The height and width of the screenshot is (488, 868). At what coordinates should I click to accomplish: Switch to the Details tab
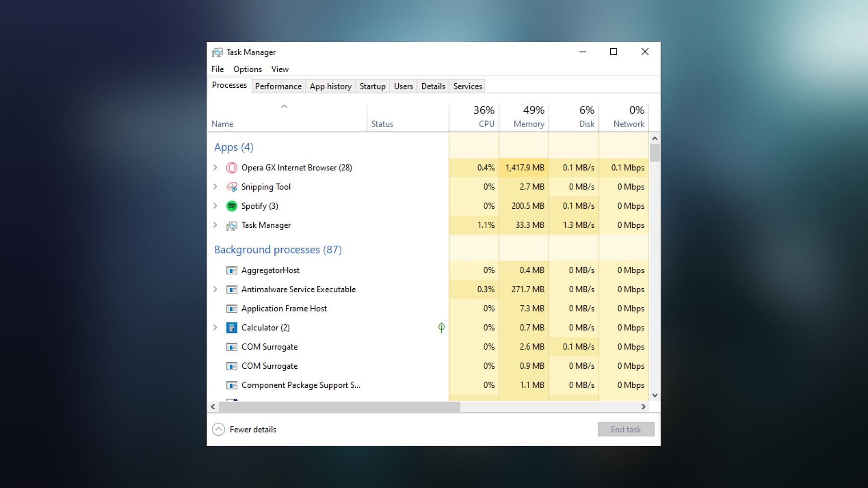coord(433,86)
